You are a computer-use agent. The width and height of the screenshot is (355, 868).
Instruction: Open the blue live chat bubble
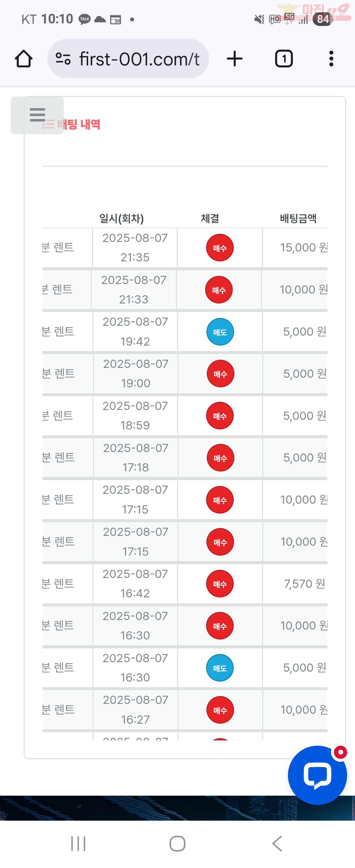[317, 775]
